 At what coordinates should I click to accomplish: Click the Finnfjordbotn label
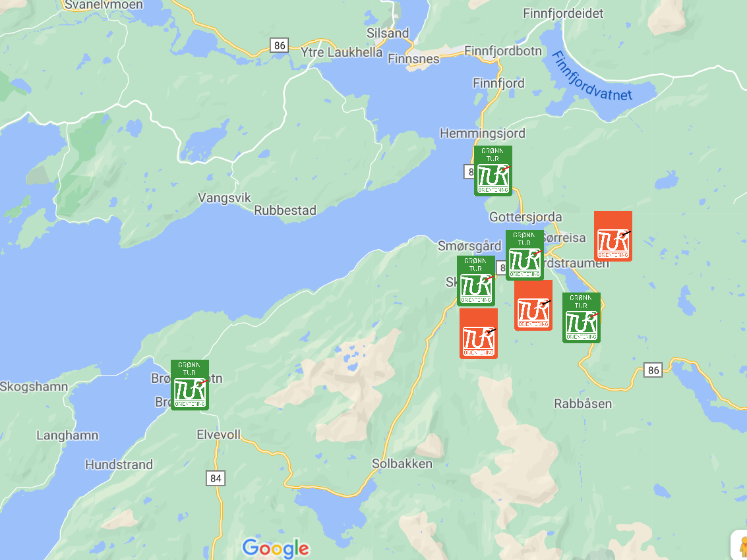pos(503,51)
